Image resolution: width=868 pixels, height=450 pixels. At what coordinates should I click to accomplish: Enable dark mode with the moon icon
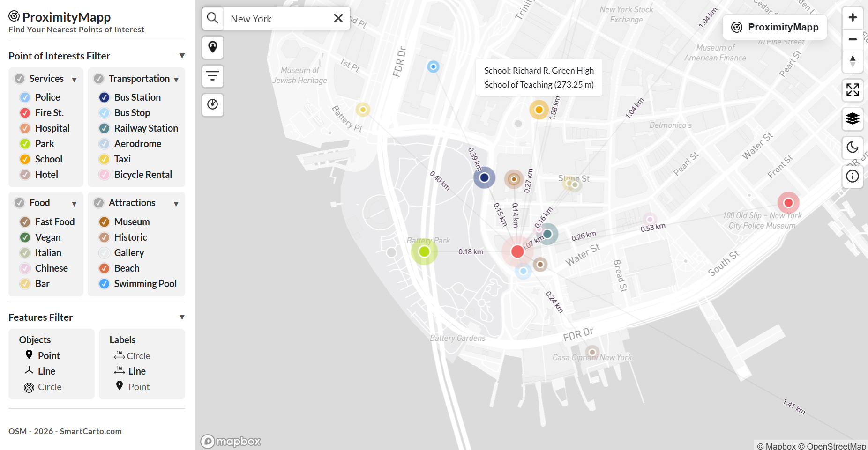tap(853, 148)
